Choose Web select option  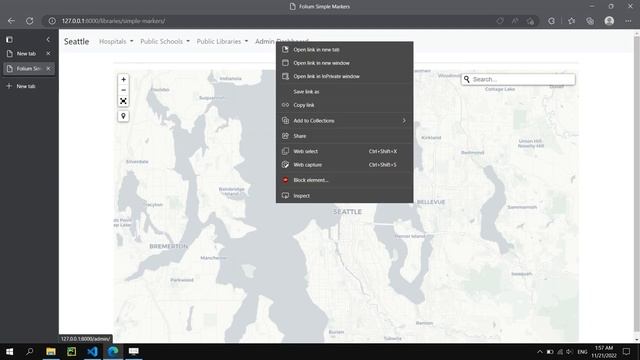[x=344, y=151]
